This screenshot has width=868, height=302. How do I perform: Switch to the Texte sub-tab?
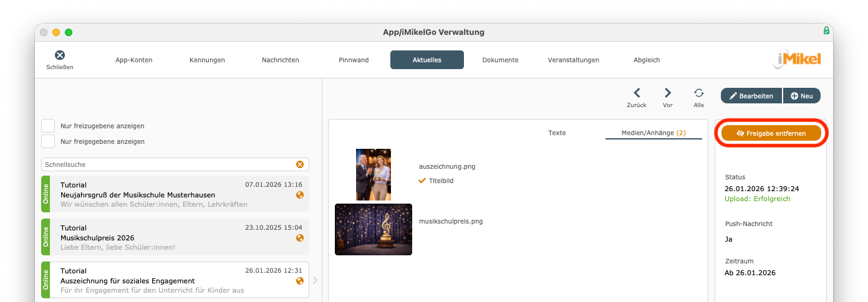(x=557, y=133)
